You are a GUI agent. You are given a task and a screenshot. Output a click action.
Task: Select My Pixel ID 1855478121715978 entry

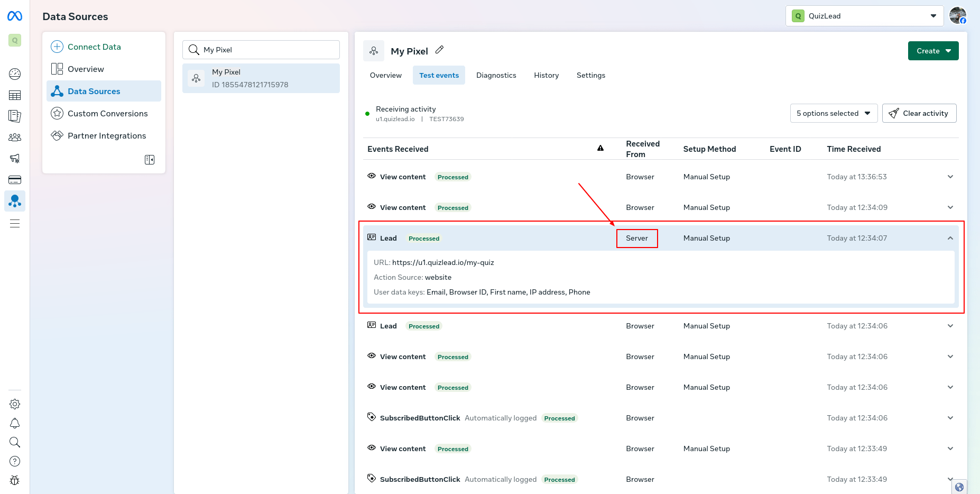[261, 78]
